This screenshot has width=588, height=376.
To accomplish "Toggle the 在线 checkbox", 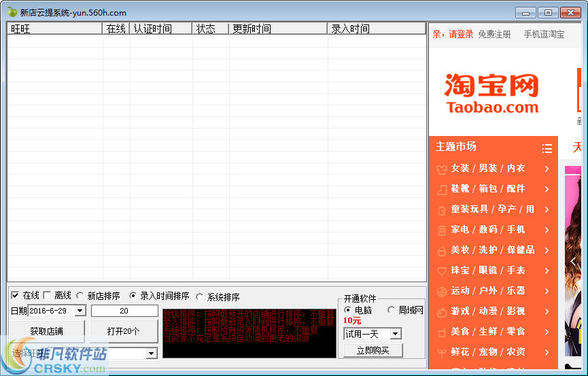I will 15,295.
